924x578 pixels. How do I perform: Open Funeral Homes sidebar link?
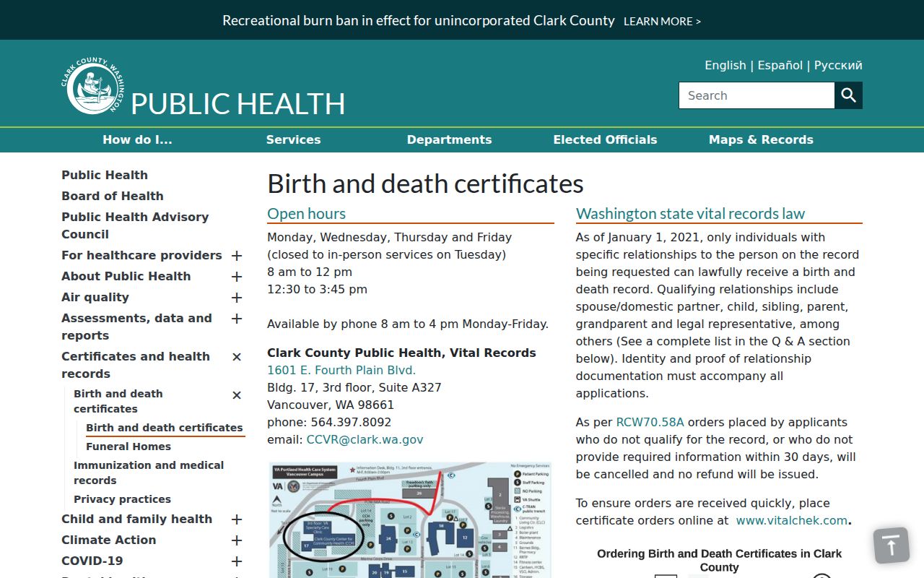click(128, 447)
